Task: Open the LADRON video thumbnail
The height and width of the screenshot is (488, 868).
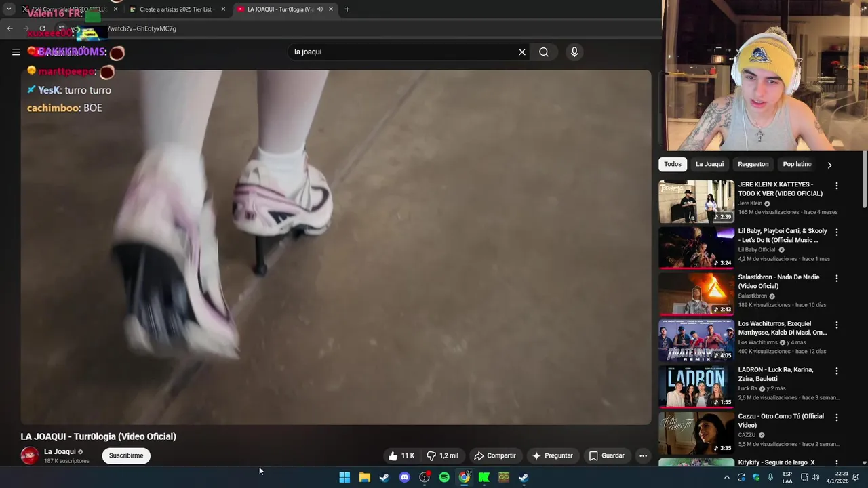Action: click(696, 387)
